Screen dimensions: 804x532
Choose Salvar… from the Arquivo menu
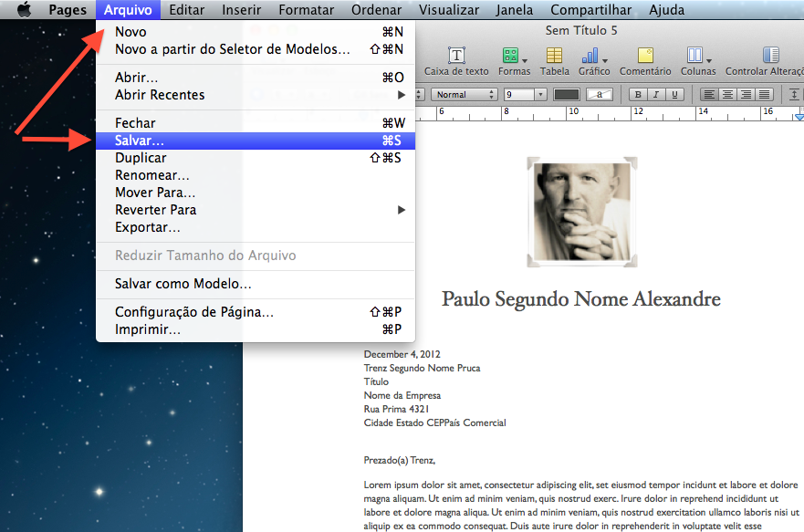point(140,141)
